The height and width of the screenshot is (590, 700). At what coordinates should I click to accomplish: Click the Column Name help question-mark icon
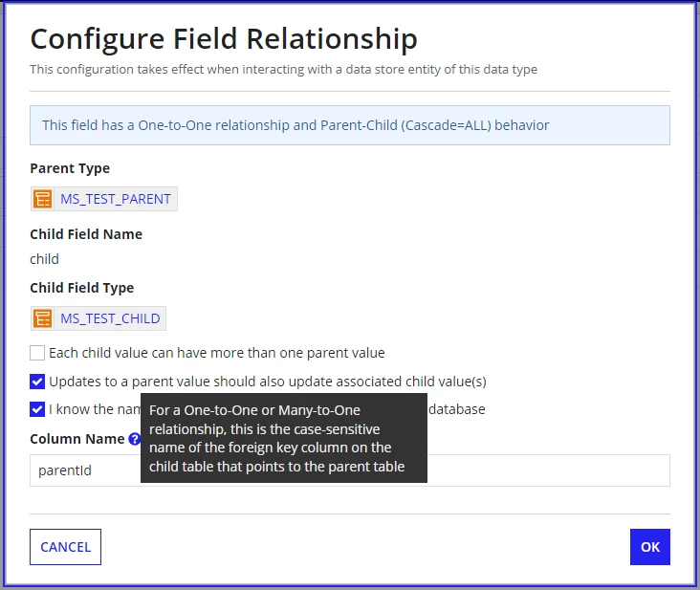[135, 439]
